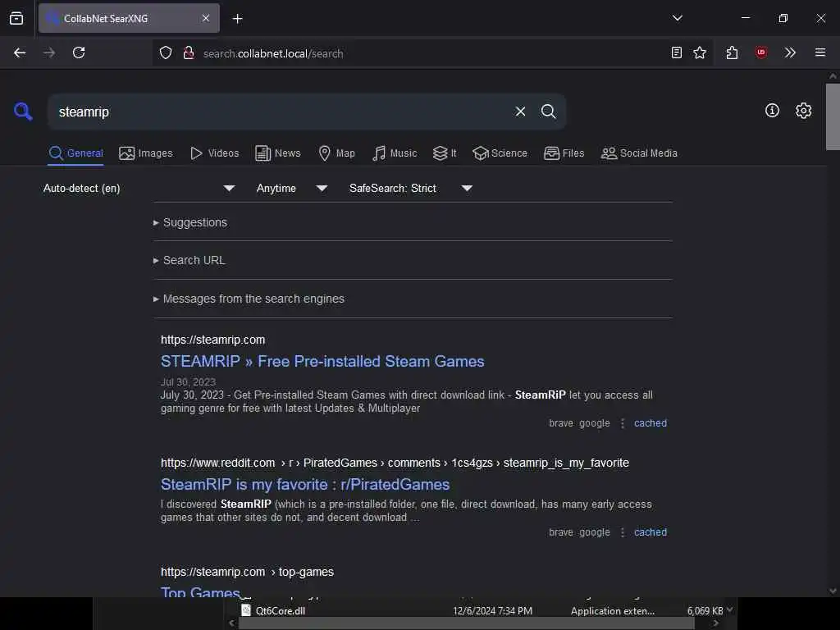The height and width of the screenshot is (630, 840).
Task: Toggle reader view icon
Action: 677,52
